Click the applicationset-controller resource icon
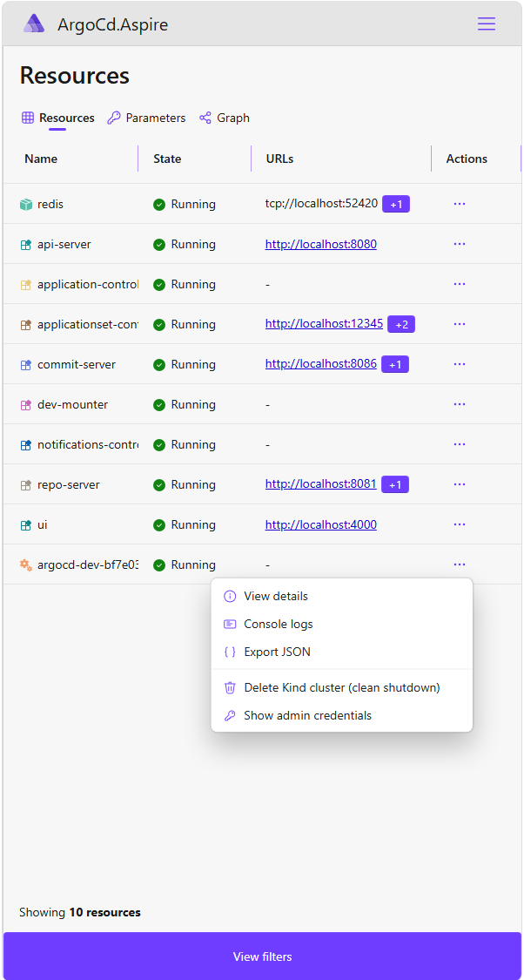Screen dimensions: 524x980 tap(25, 324)
